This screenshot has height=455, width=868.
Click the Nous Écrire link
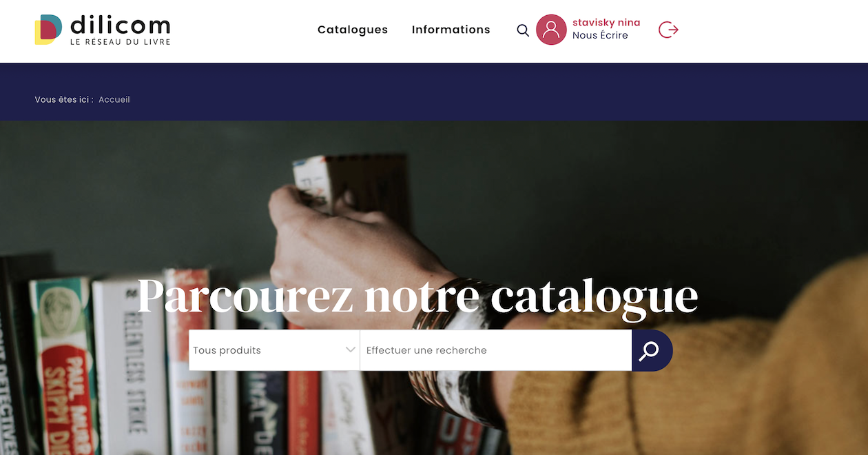[600, 35]
